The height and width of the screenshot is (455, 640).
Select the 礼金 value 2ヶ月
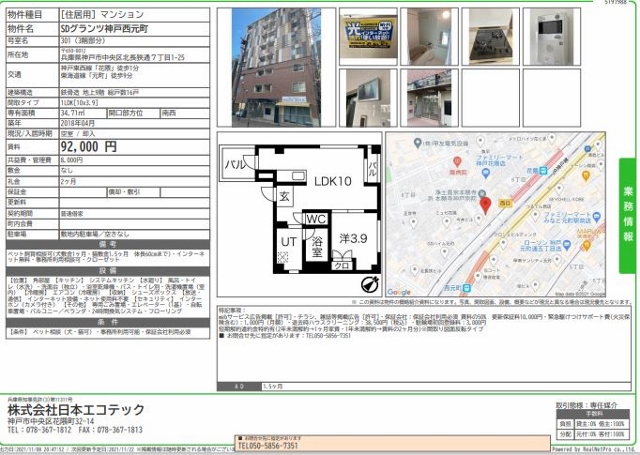[x=68, y=181]
